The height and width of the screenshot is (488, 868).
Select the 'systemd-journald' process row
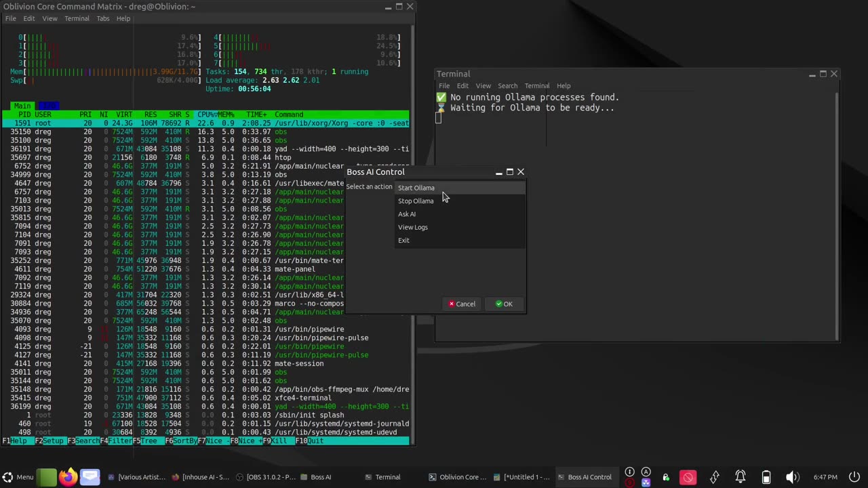pyautogui.click(x=205, y=424)
